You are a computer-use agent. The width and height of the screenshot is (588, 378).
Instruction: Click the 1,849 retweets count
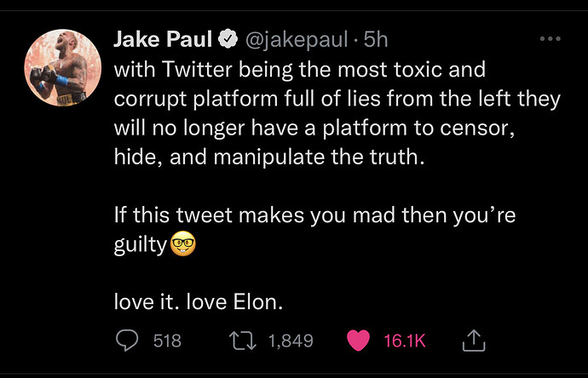[291, 341]
